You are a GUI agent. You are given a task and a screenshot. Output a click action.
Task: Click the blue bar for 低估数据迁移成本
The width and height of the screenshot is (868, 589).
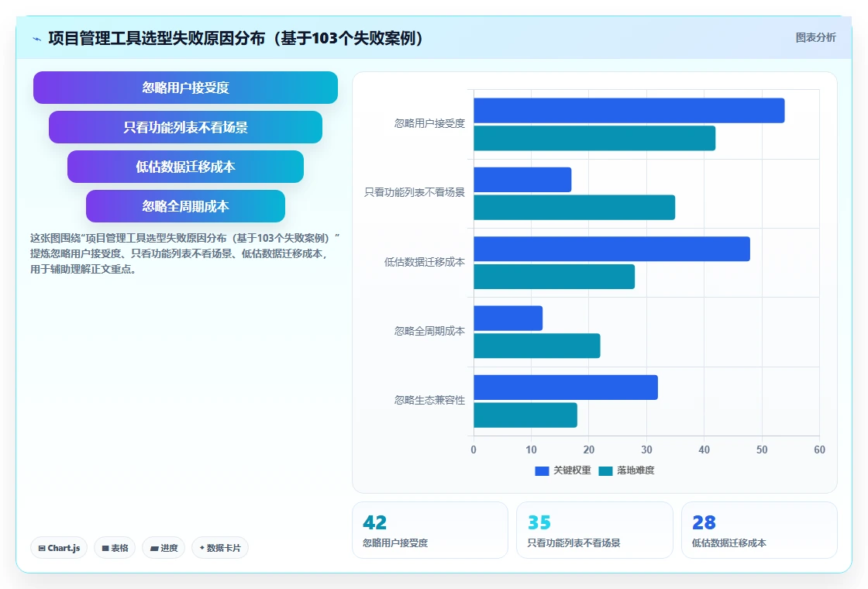point(611,249)
